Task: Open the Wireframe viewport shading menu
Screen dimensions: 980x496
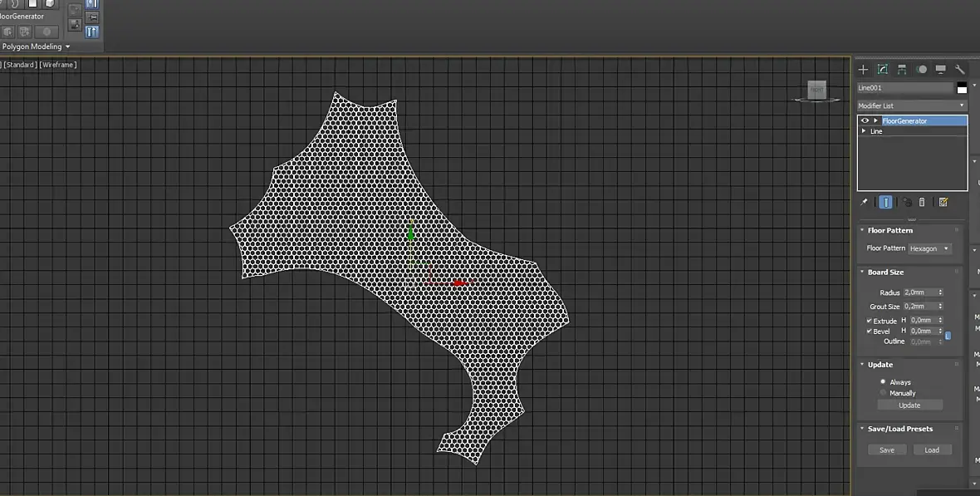Action: click(58, 65)
